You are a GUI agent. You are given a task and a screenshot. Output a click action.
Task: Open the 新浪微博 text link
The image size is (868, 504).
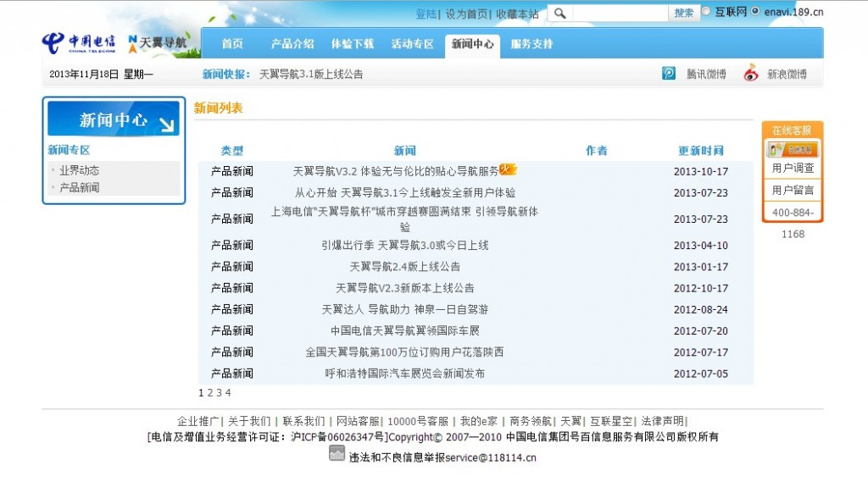(787, 75)
